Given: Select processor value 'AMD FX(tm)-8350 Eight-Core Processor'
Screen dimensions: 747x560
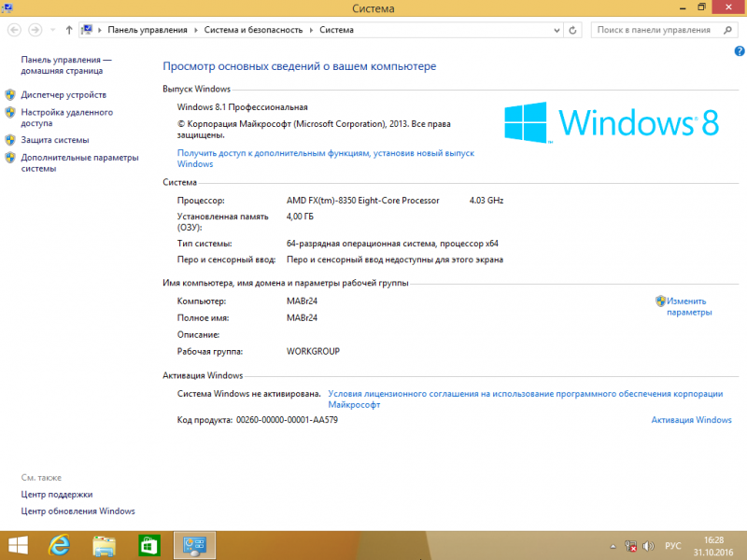Looking at the screenshot, I should tap(363, 201).
